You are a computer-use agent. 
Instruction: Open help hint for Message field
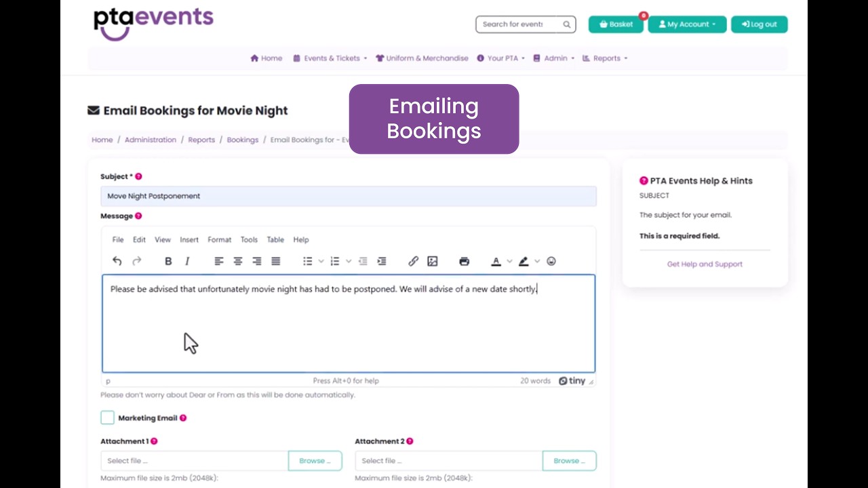point(138,216)
